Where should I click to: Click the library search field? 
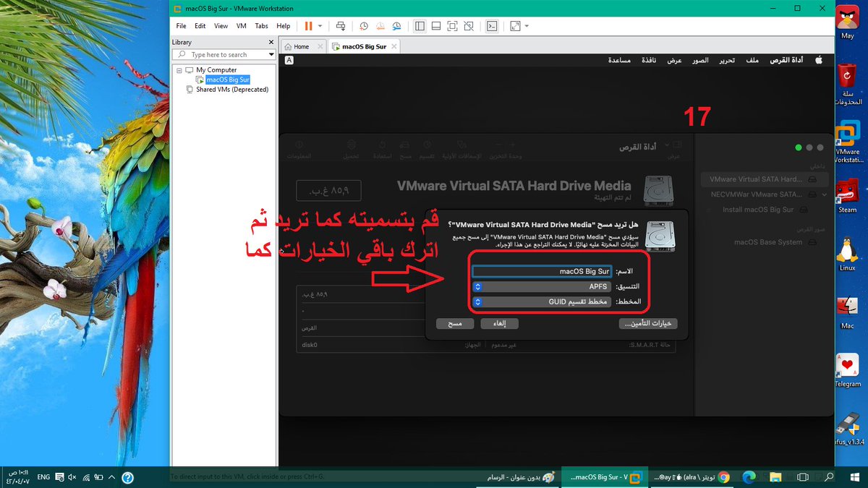point(224,54)
